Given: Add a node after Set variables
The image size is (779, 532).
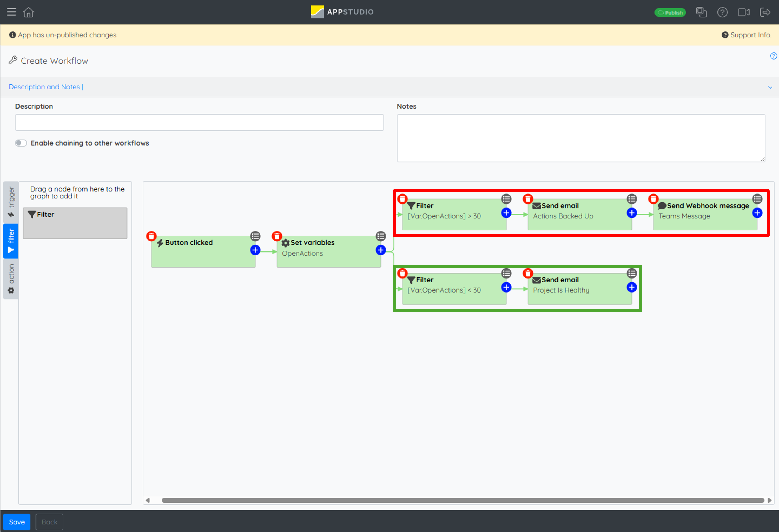Looking at the screenshot, I should [380, 250].
